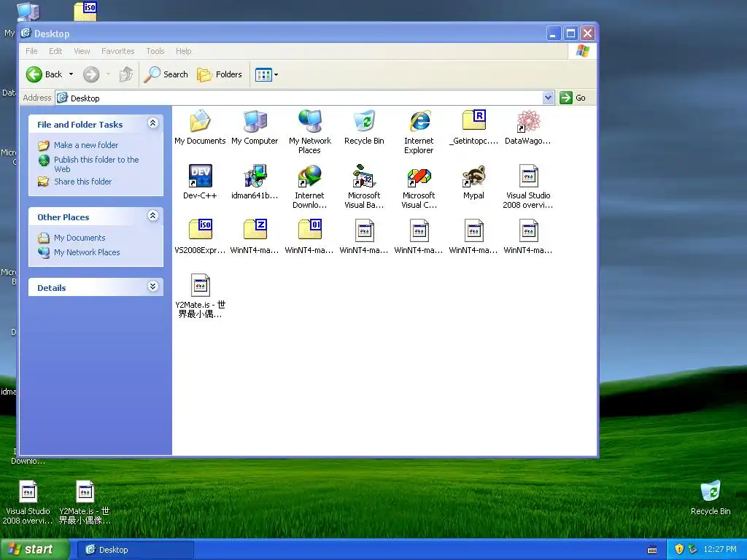
Task: Open the File menu
Action: pyautogui.click(x=31, y=51)
